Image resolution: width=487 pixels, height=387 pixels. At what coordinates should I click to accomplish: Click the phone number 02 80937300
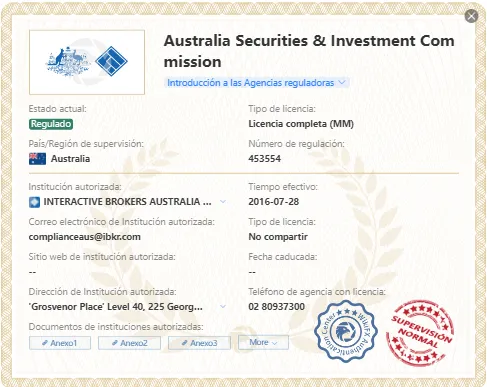277,306
